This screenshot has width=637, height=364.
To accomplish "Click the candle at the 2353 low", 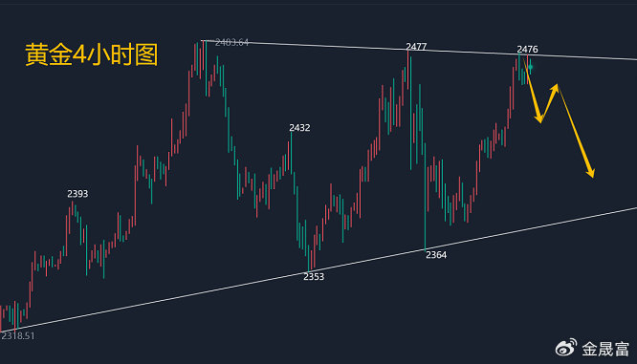I will click(308, 258).
